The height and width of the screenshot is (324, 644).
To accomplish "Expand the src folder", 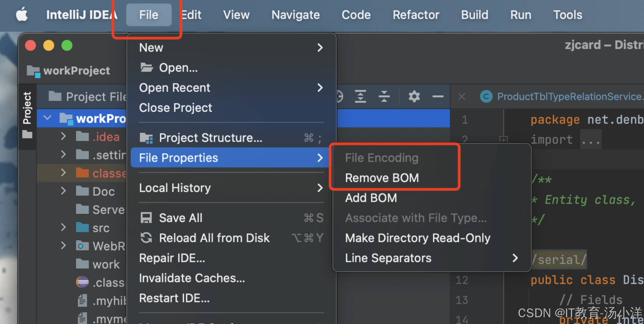I will [63, 227].
